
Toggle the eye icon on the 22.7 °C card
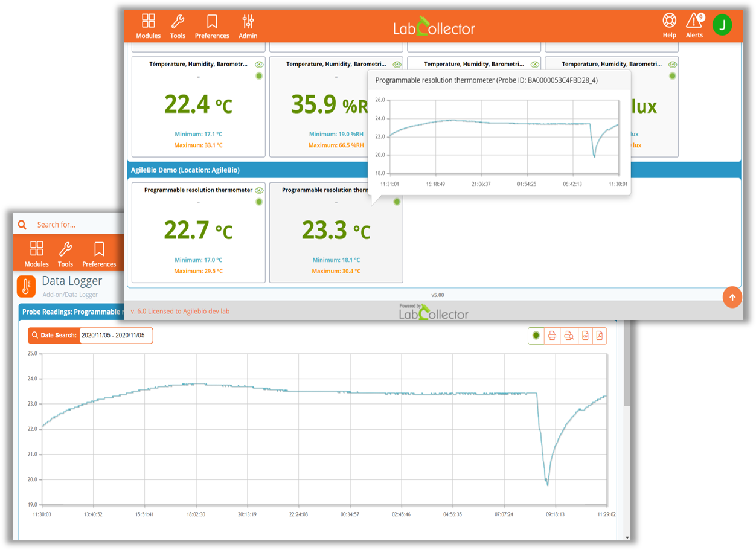pyautogui.click(x=259, y=190)
